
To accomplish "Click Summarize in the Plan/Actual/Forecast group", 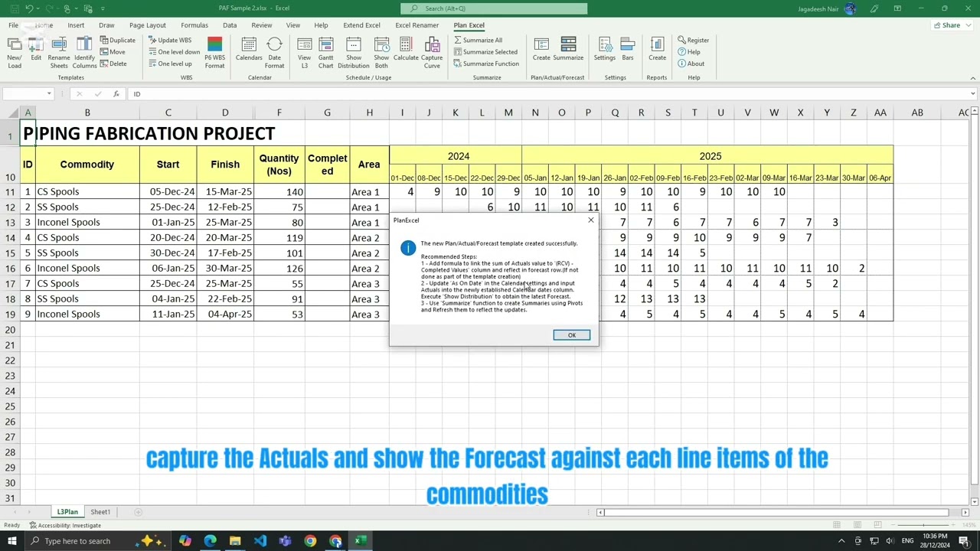I will coord(568,50).
